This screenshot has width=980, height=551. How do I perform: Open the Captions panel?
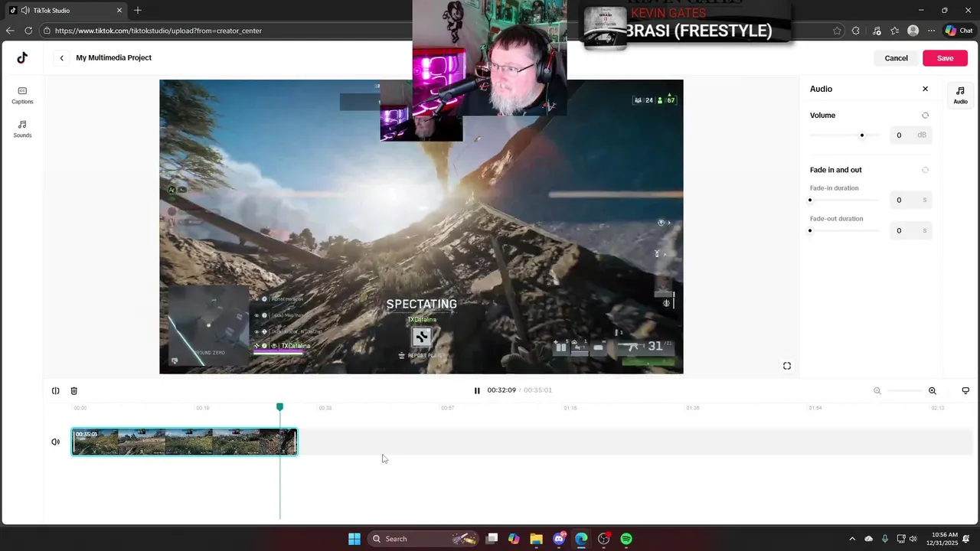point(22,95)
